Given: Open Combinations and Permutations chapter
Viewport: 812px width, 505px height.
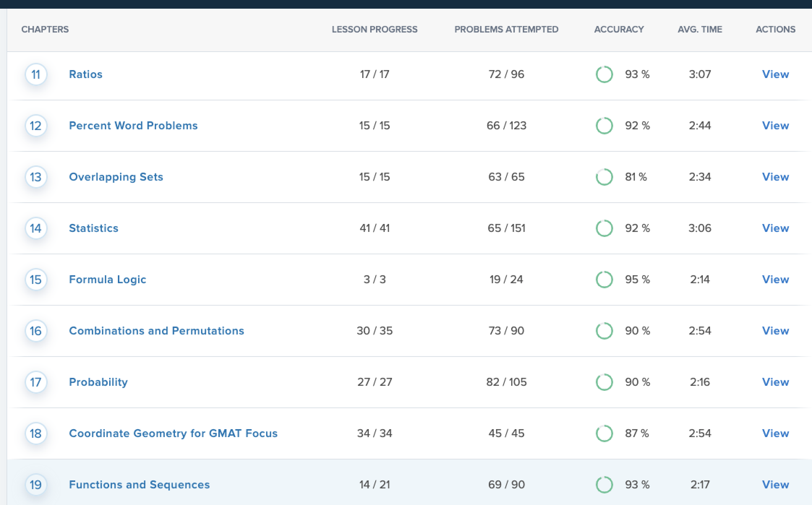Looking at the screenshot, I should pos(156,331).
